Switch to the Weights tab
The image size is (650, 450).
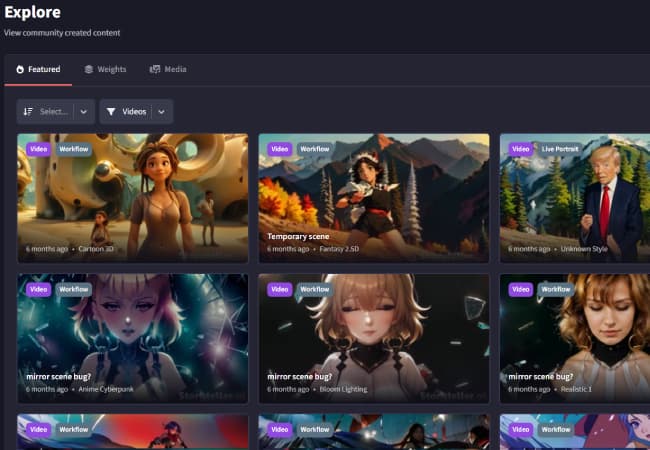pyautogui.click(x=105, y=69)
